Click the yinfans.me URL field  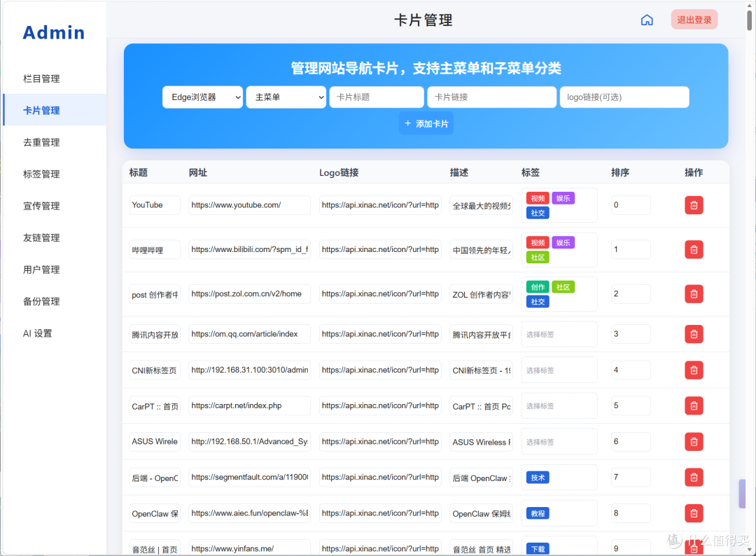250,548
